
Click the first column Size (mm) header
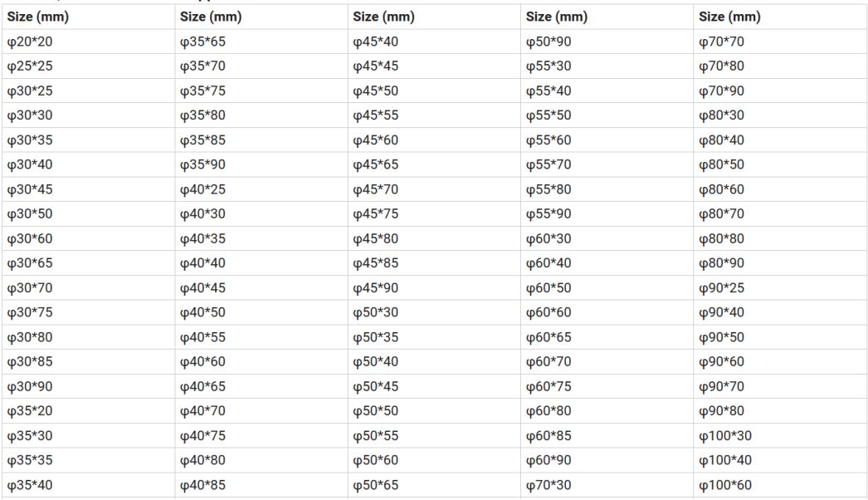pos(89,17)
